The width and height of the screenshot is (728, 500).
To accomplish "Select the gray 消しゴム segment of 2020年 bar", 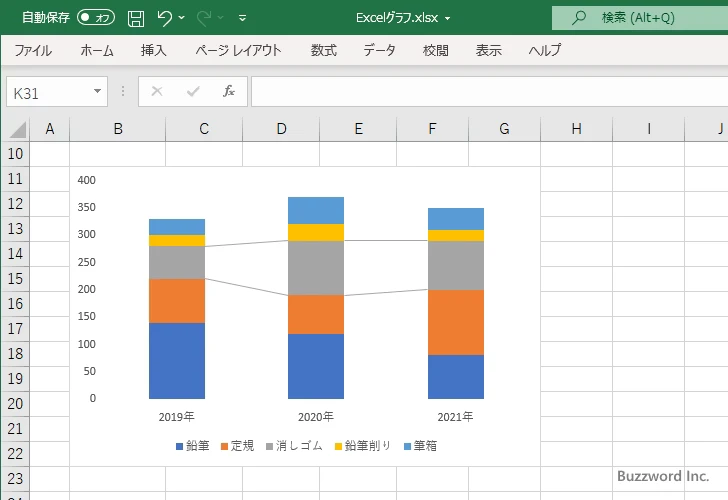I will pyautogui.click(x=316, y=268).
